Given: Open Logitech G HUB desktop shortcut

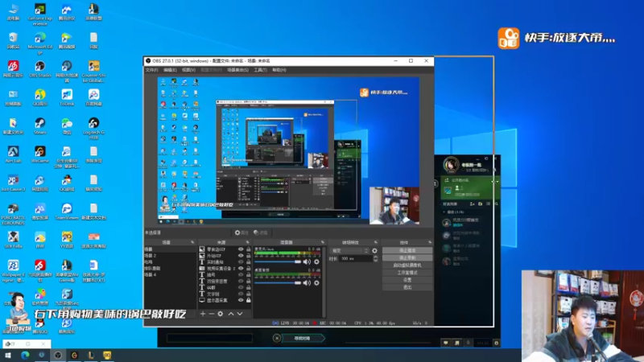Looking at the screenshot, I should pos(93,128).
